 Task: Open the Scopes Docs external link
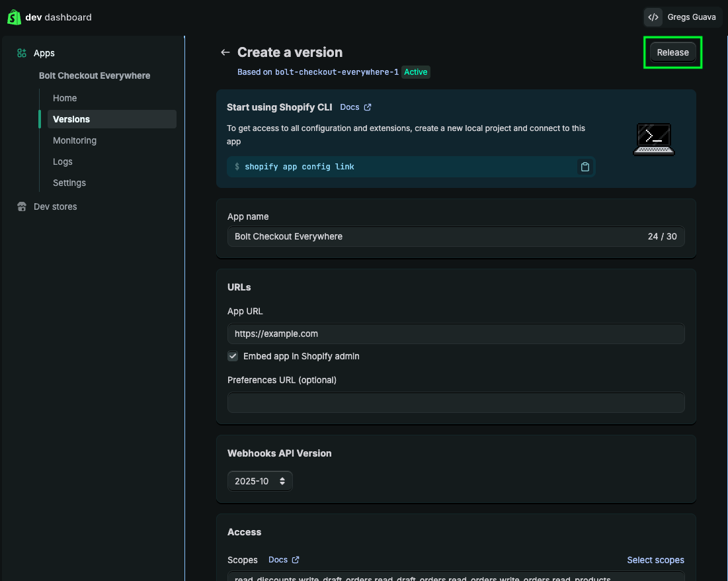point(283,560)
